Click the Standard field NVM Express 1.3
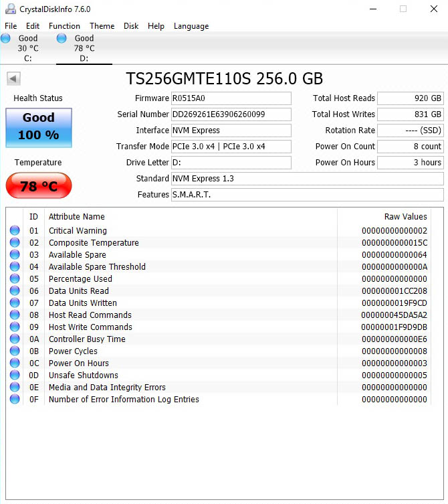Viewport: 448px width, 504px height. click(308, 179)
